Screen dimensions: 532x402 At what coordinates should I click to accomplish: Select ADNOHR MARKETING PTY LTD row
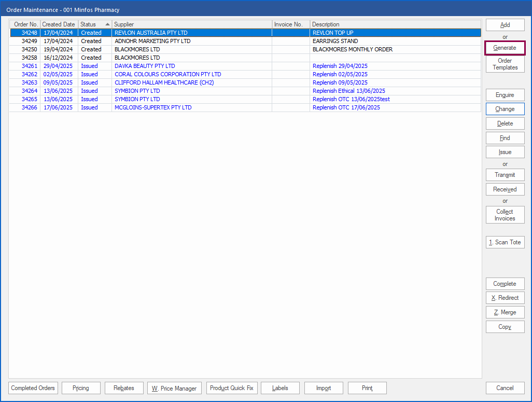point(245,41)
